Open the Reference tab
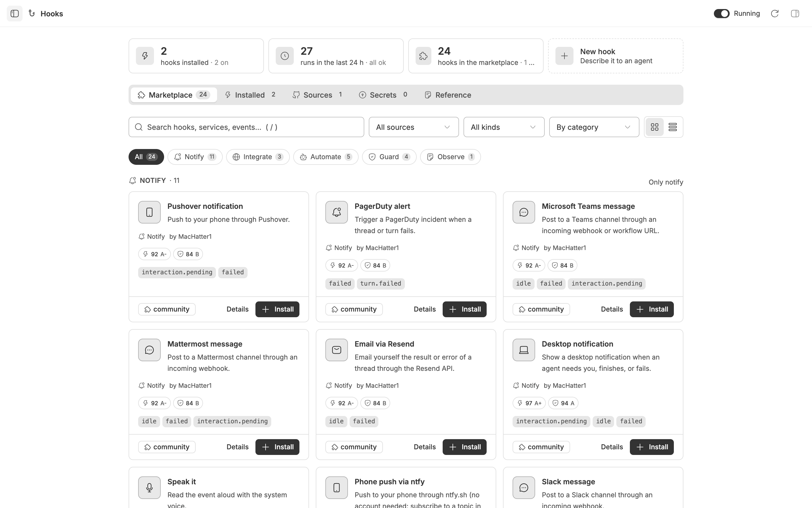Viewport: 812px width, 508px height. pyautogui.click(x=448, y=95)
